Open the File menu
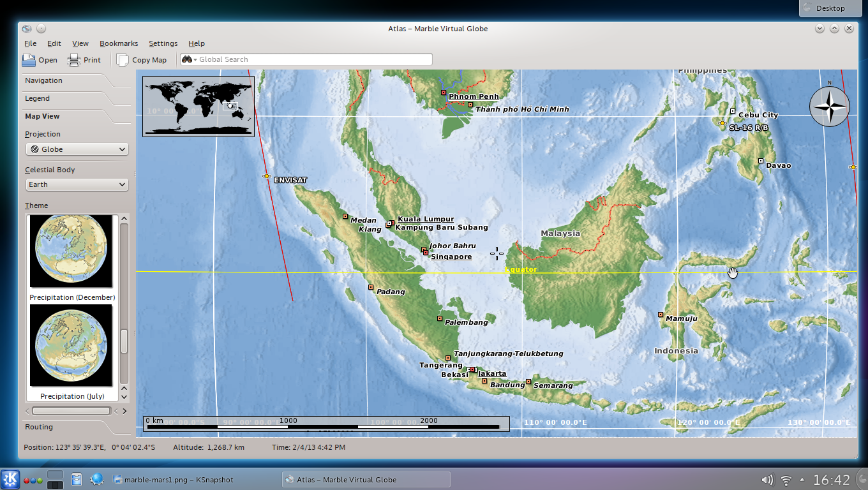868x490 pixels. [31, 43]
